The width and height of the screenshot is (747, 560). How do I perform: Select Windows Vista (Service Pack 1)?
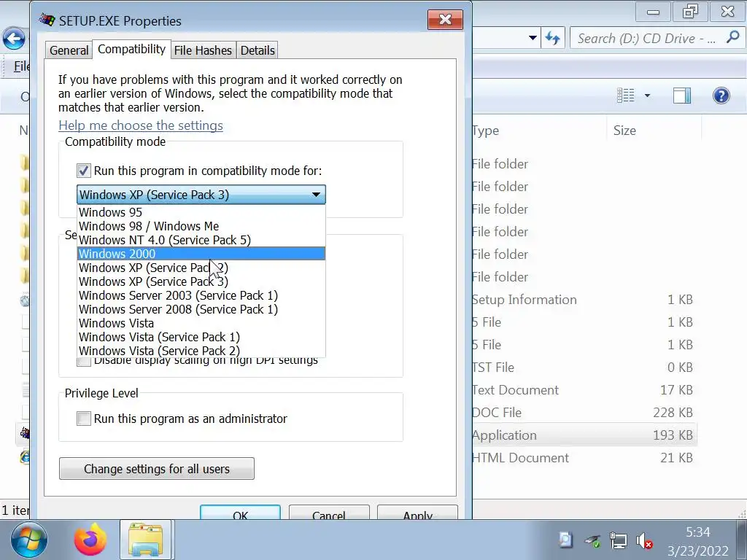click(x=201, y=337)
